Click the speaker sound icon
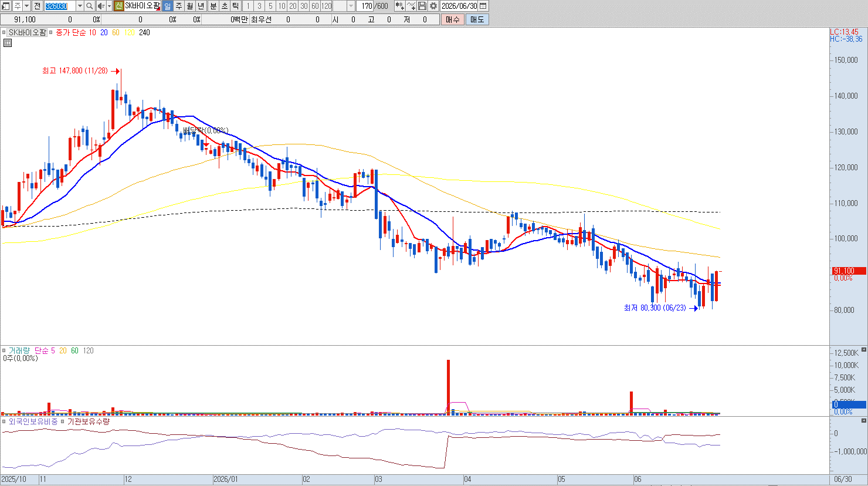Viewport: 868px width, 486px height. (x=101, y=6)
